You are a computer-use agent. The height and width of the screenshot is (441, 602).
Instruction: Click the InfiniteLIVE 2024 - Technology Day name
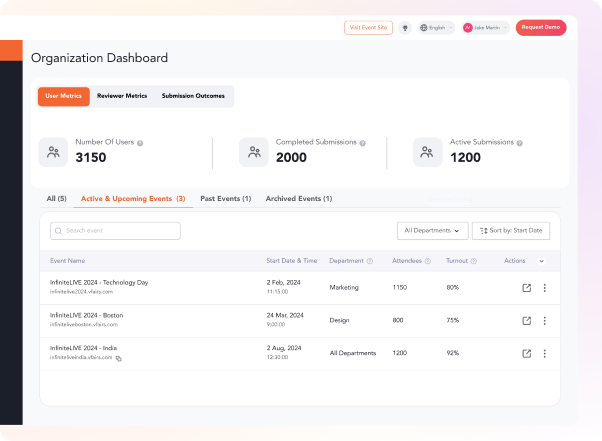click(99, 282)
